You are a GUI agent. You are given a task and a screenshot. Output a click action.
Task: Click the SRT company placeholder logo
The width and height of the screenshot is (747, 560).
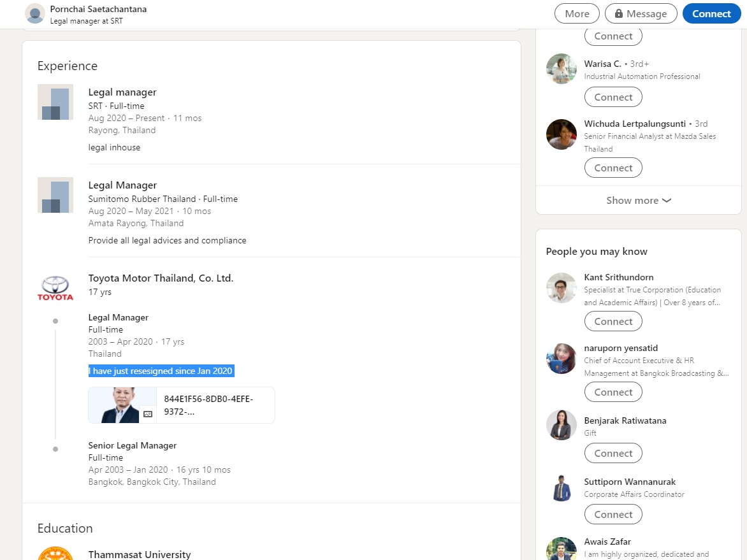[x=55, y=102]
